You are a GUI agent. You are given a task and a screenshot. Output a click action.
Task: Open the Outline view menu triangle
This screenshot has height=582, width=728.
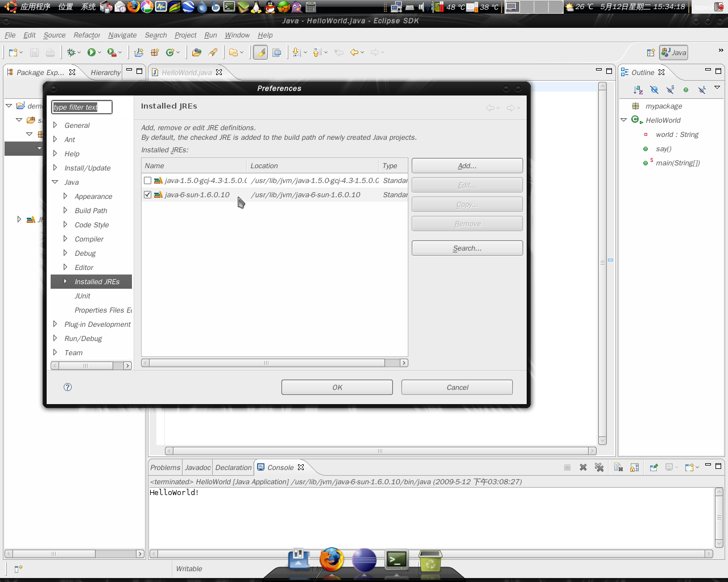(x=717, y=88)
